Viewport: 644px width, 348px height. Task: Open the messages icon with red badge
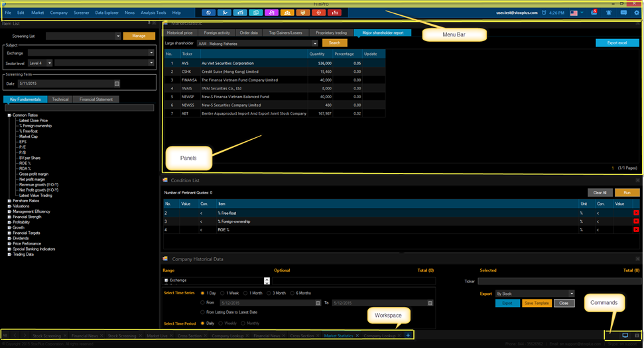coord(594,13)
